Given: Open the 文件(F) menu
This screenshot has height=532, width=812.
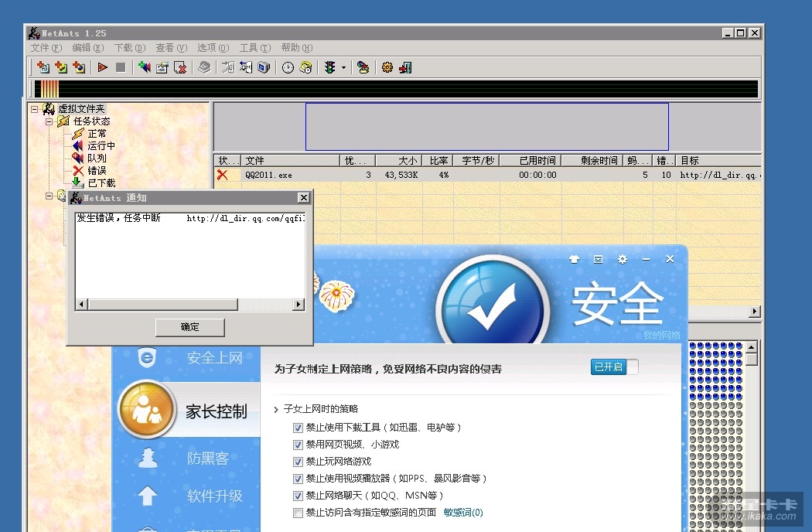Looking at the screenshot, I should coord(46,48).
